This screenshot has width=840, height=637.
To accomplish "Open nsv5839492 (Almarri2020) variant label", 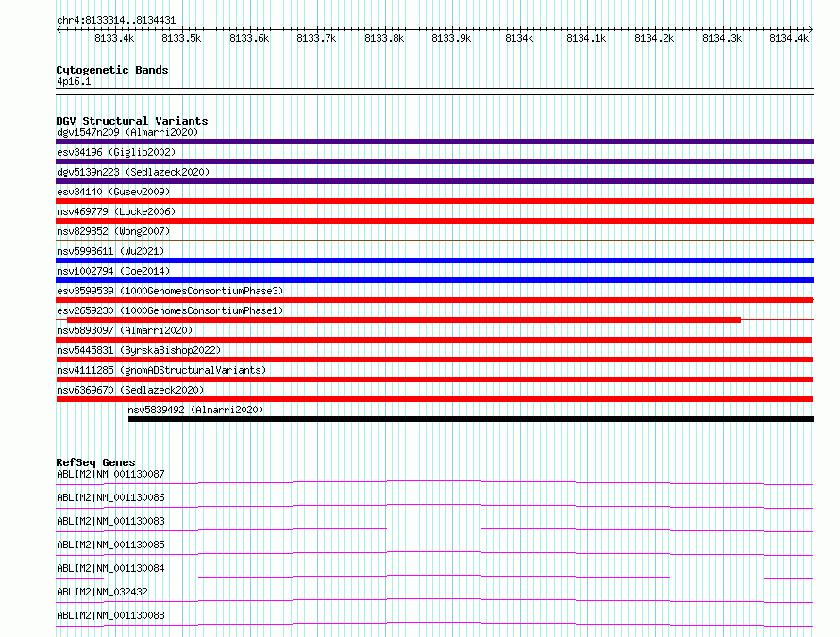I will click(x=195, y=410).
